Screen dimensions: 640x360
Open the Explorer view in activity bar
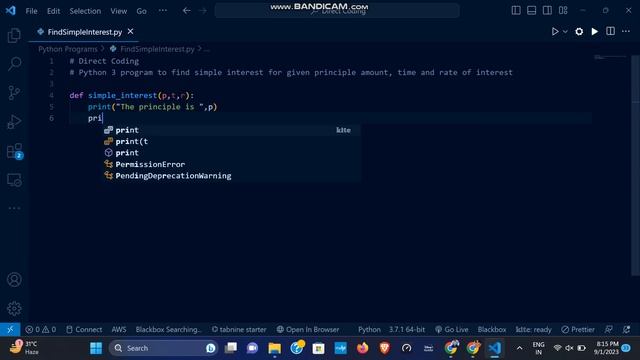coord(14,36)
